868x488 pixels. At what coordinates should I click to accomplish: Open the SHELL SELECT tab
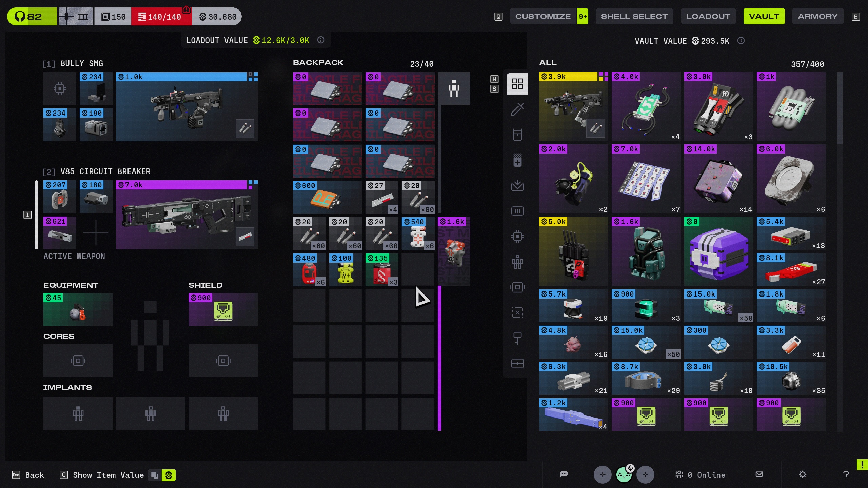pos(634,16)
